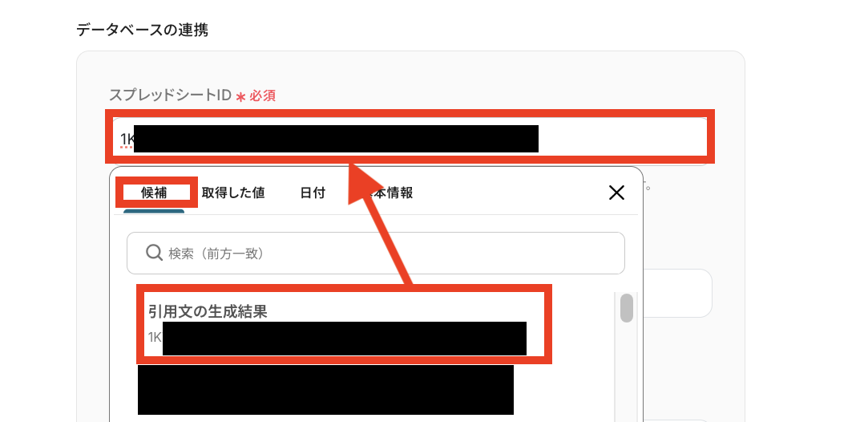
Task: Switch to the 基本情報 tab
Action: tap(391, 193)
